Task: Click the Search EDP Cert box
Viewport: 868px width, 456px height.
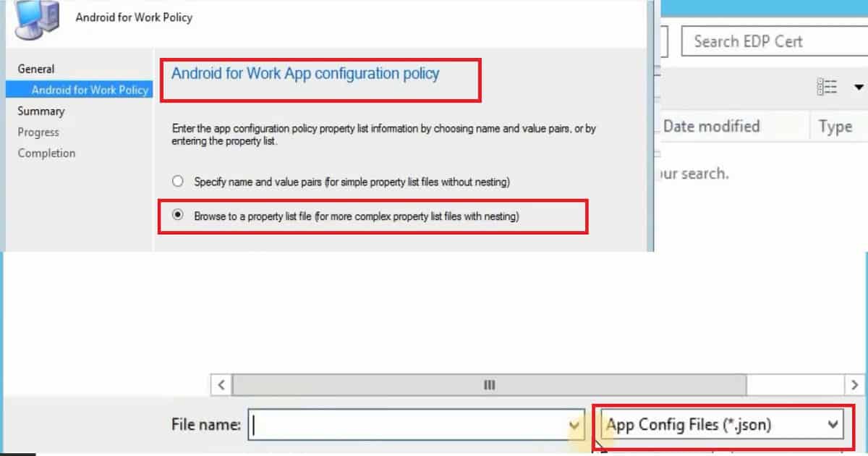Action: pos(775,42)
